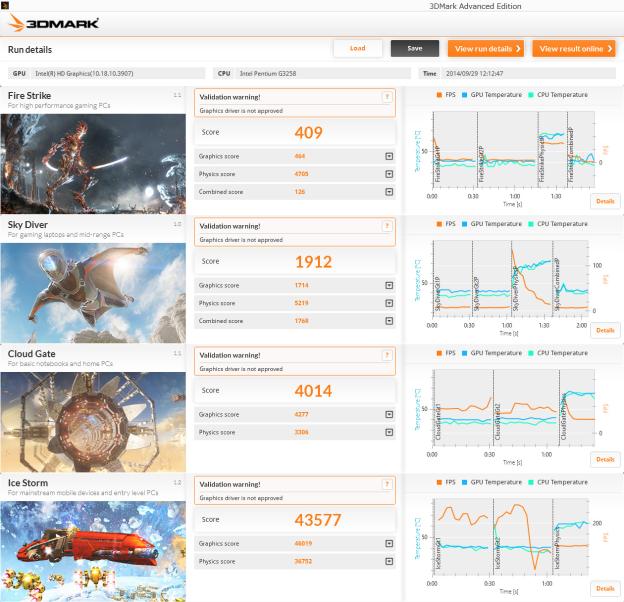
Task: Click the Fire Strike preview image
Action: [93, 164]
